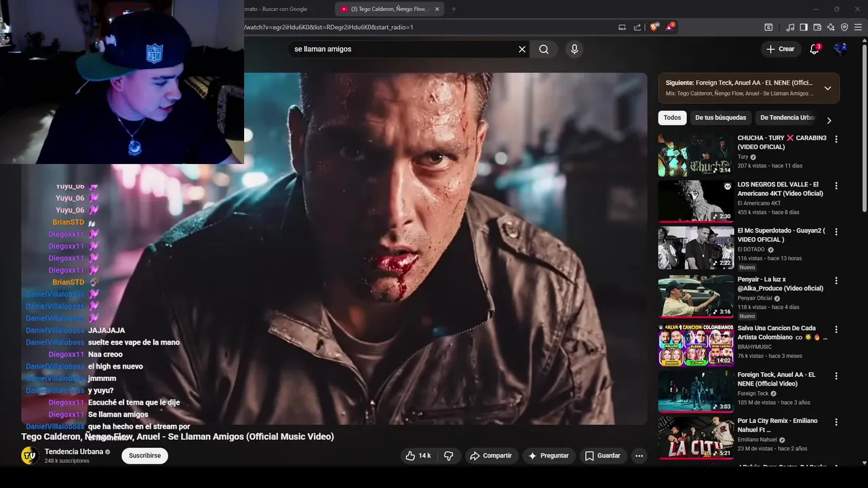Open YouTube notifications bell

[815, 49]
